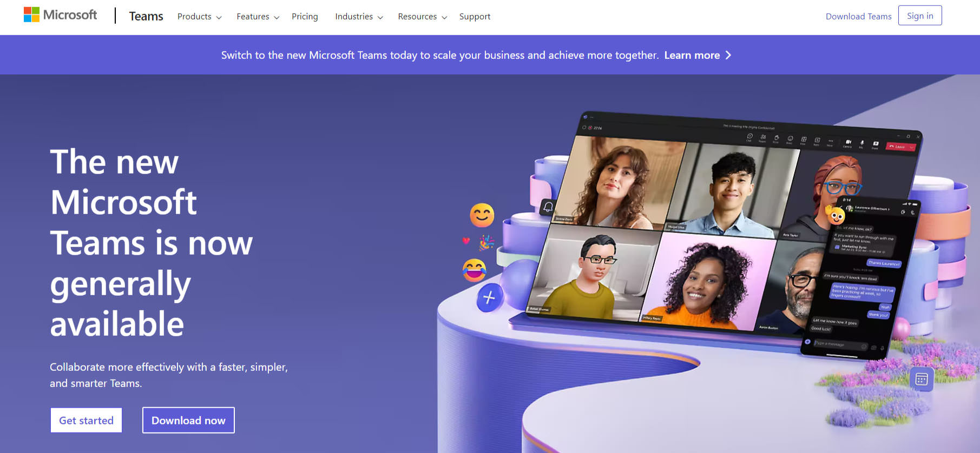Click the "The new Microsoft Teams is now generally available" heading

click(152, 243)
